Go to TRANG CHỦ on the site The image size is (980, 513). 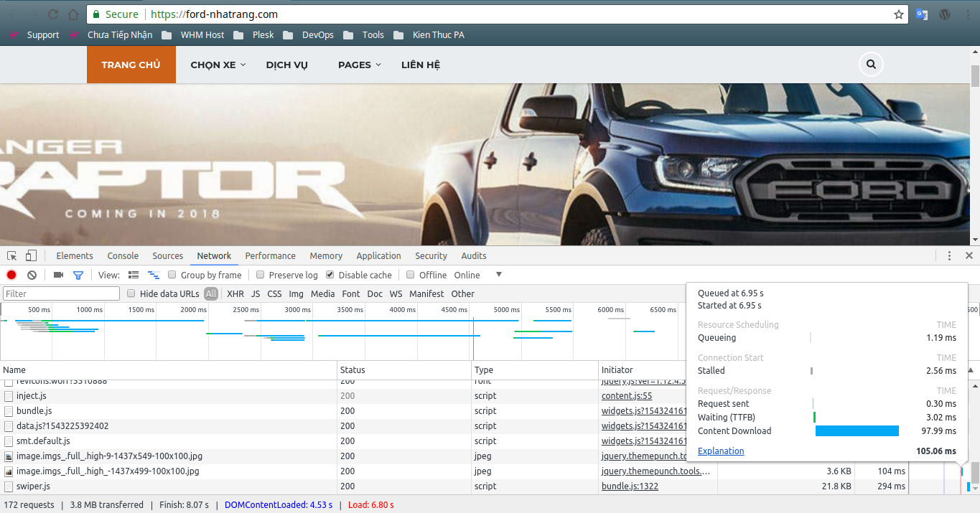[x=131, y=65]
